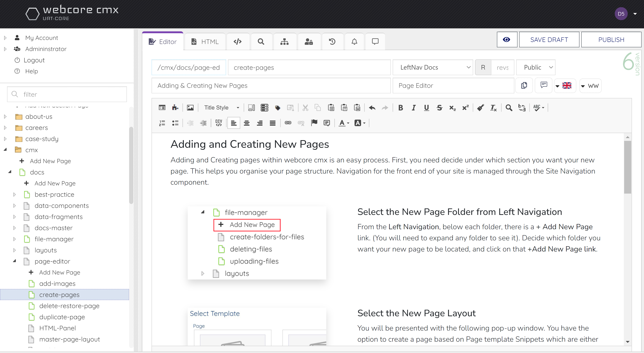This screenshot has height=353, width=644.
Task: Open the revision history clock tab
Action: point(332,42)
